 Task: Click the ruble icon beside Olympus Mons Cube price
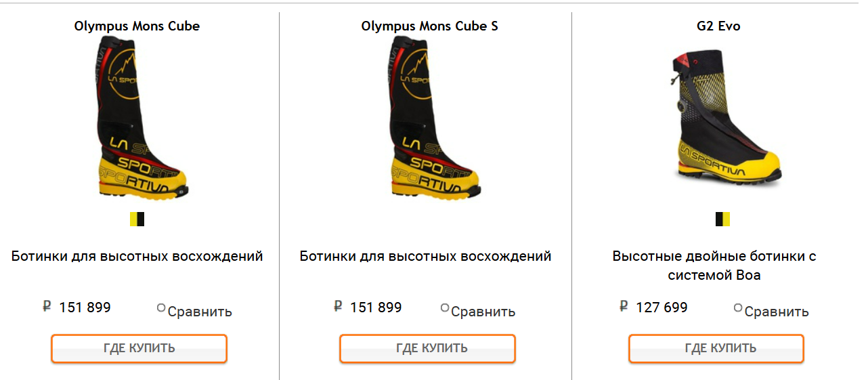click(47, 307)
